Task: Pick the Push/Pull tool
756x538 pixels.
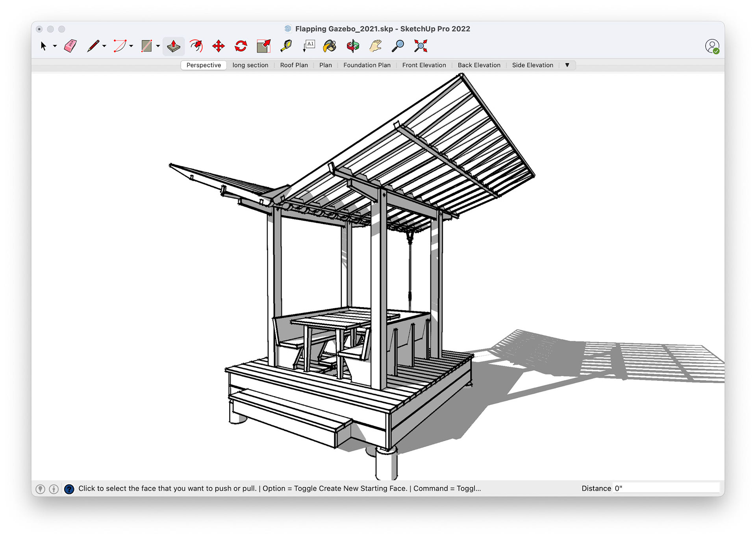Action: coord(174,46)
